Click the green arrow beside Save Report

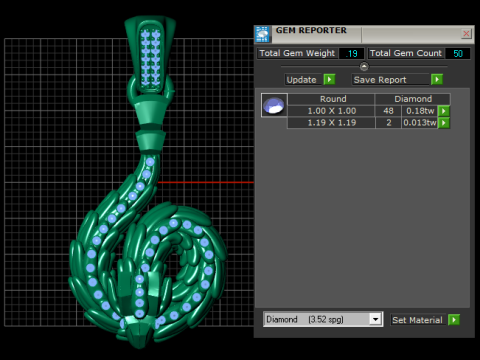click(437, 80)
